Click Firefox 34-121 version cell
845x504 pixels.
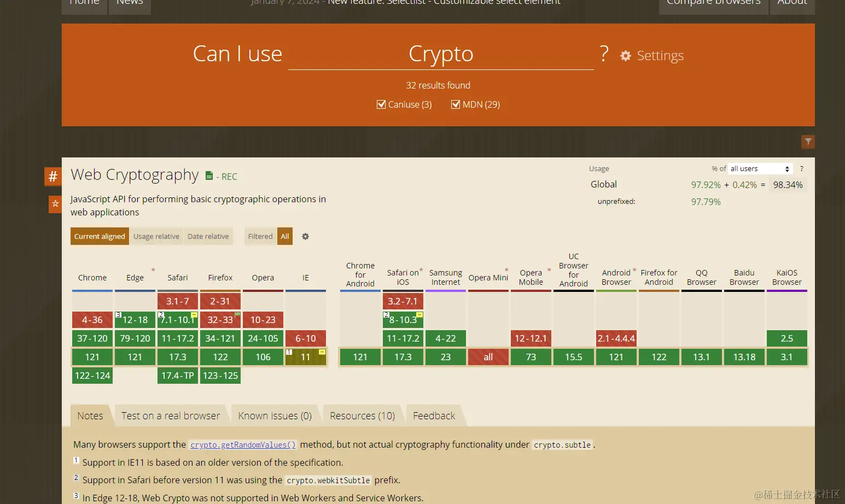(220, 338)
